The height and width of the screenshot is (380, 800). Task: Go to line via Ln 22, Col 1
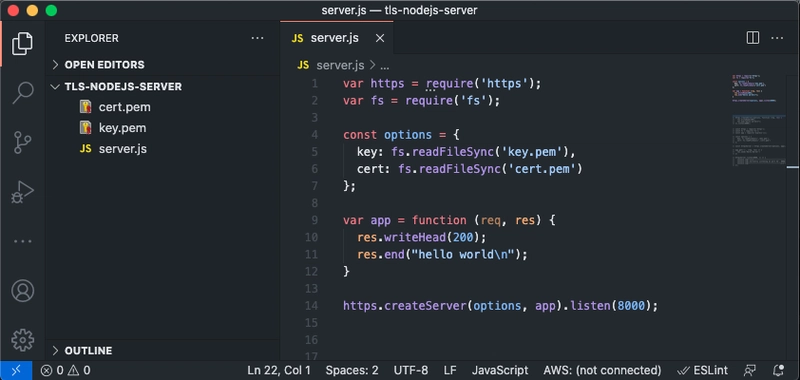coord(279,370)
